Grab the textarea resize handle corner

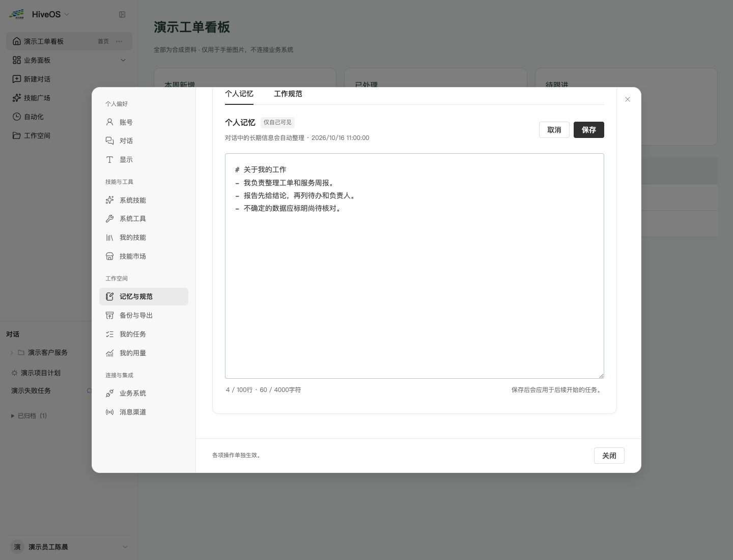coord(601,376)
